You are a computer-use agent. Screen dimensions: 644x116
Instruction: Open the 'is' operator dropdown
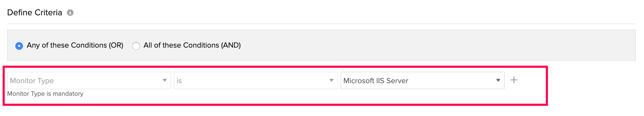pyautogui.click(x=256, y=80)
